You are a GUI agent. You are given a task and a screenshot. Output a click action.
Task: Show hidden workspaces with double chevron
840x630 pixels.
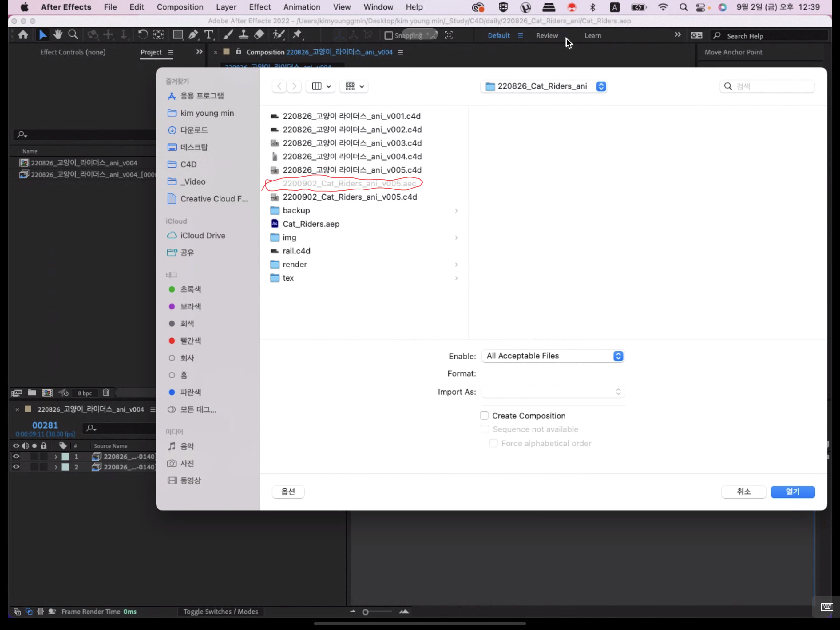click(677, 35)
